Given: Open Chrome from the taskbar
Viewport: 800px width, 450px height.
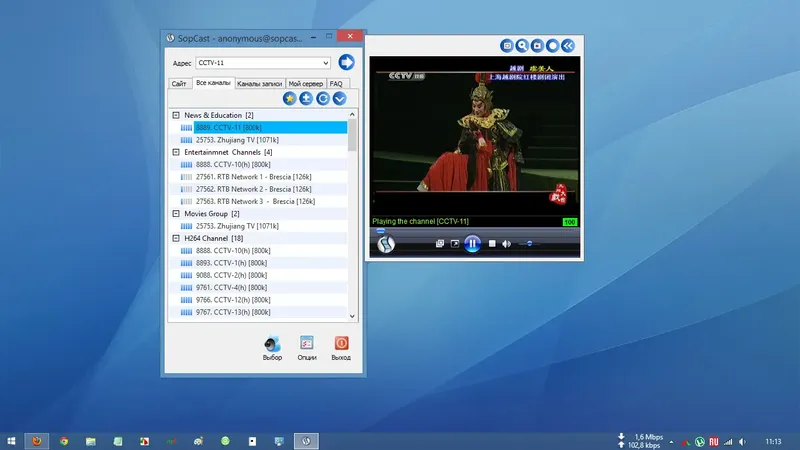Looking at the screenshot, I should [64, 441].
